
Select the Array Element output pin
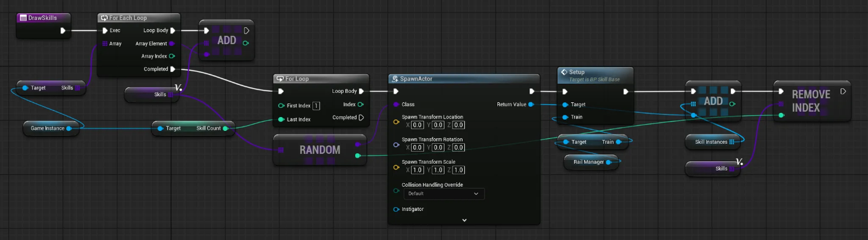[x=172, y=43]
